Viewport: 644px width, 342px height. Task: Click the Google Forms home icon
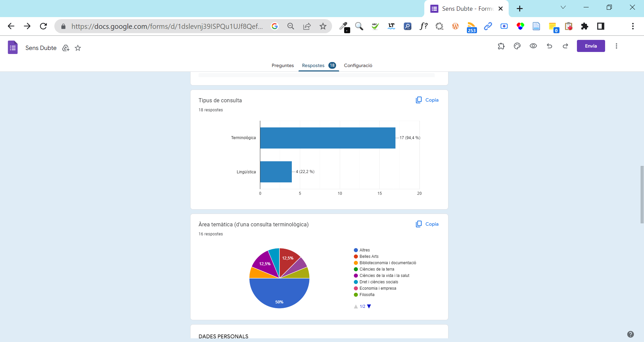tap(13, 48)
